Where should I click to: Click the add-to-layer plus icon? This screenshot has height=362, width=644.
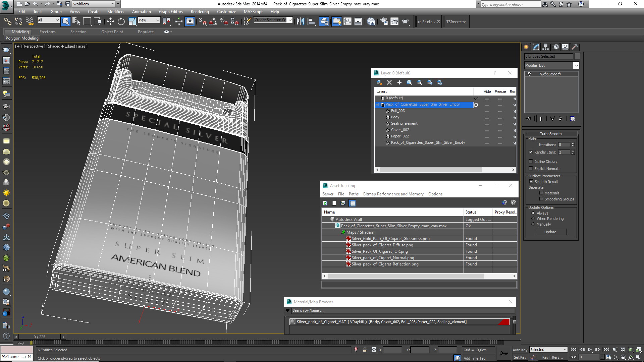coord(399,82)
